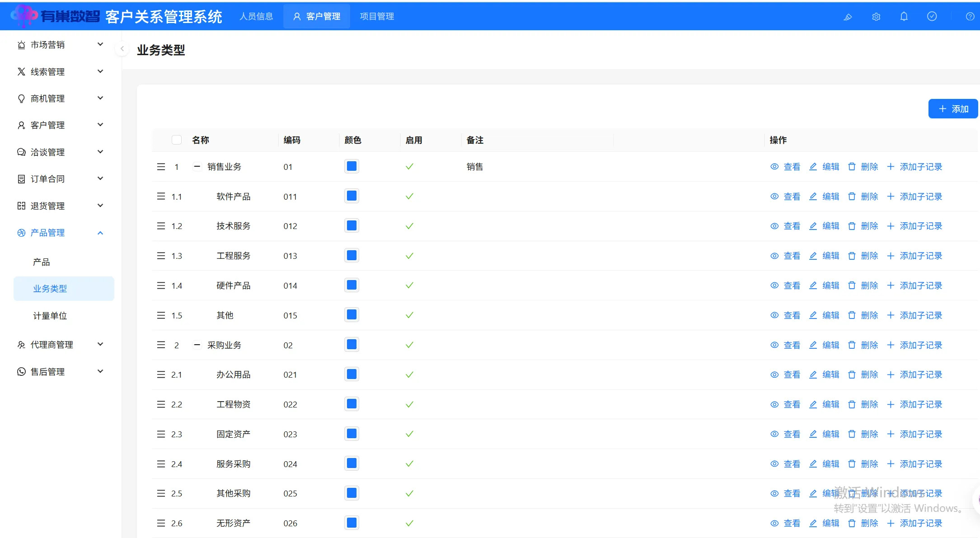
Task: Click the blue color swatch for 销售业务
Action: click(352, 166)
